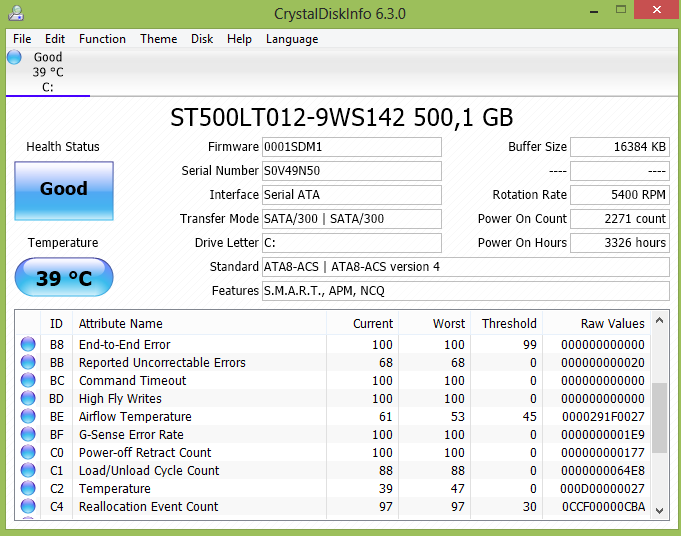Image resolution: width=681 pixels, height=536 pixels.
Task: Click raw value 0000291F0027
Action: pyautogui.click(x=603, y=417)
